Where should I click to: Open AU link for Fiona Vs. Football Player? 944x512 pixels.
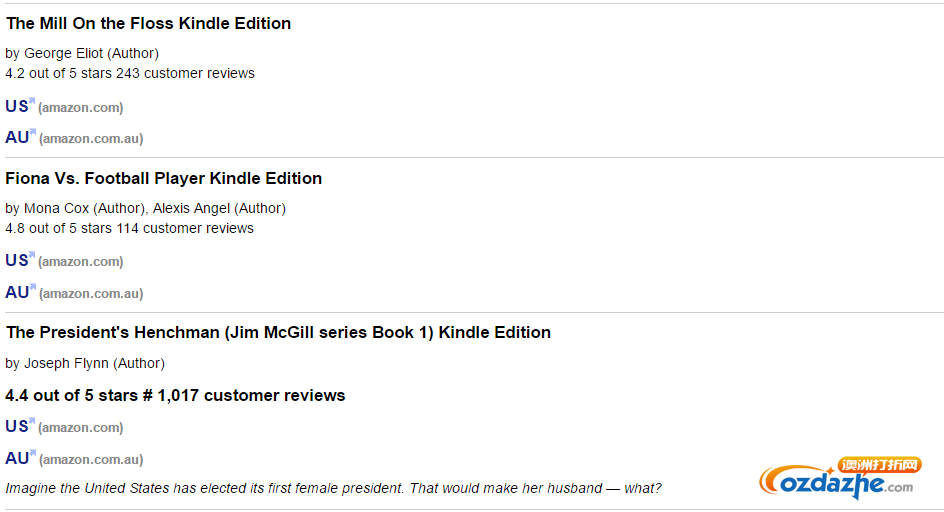click(17, 293)
